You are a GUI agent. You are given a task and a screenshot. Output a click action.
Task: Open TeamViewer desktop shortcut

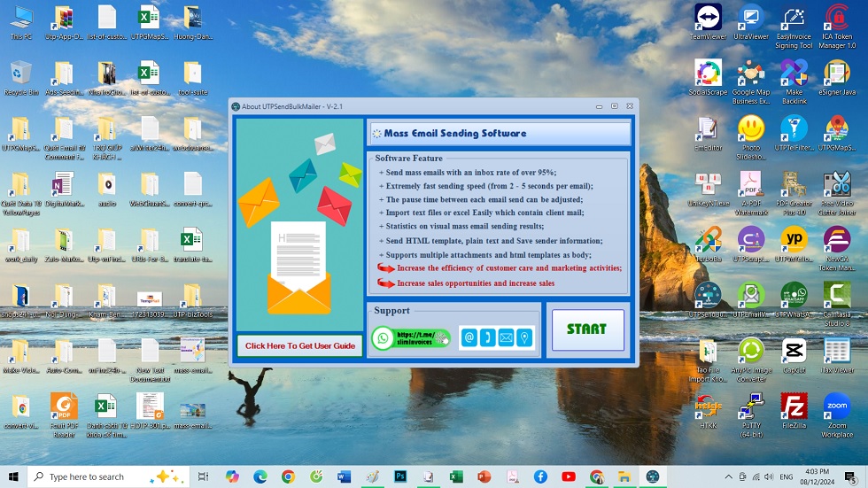[708, 21]
